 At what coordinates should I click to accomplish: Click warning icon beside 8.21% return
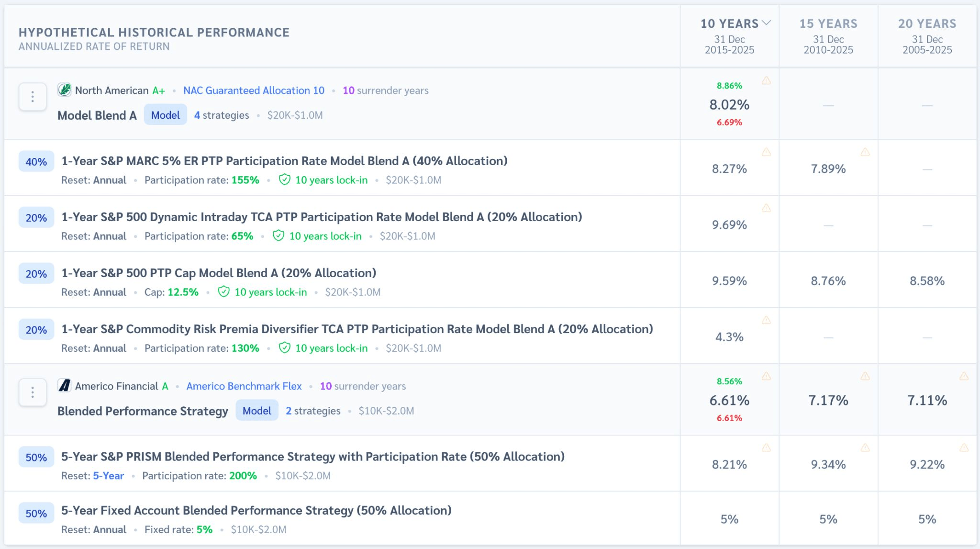point(767,448)
